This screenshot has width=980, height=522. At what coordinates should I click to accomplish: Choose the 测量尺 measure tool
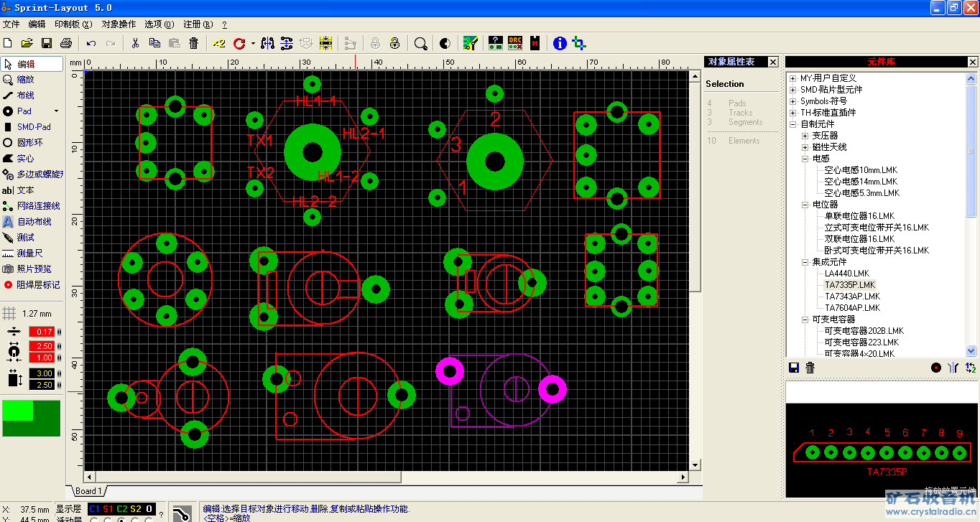pyautogui.click(x=29, y=253)
